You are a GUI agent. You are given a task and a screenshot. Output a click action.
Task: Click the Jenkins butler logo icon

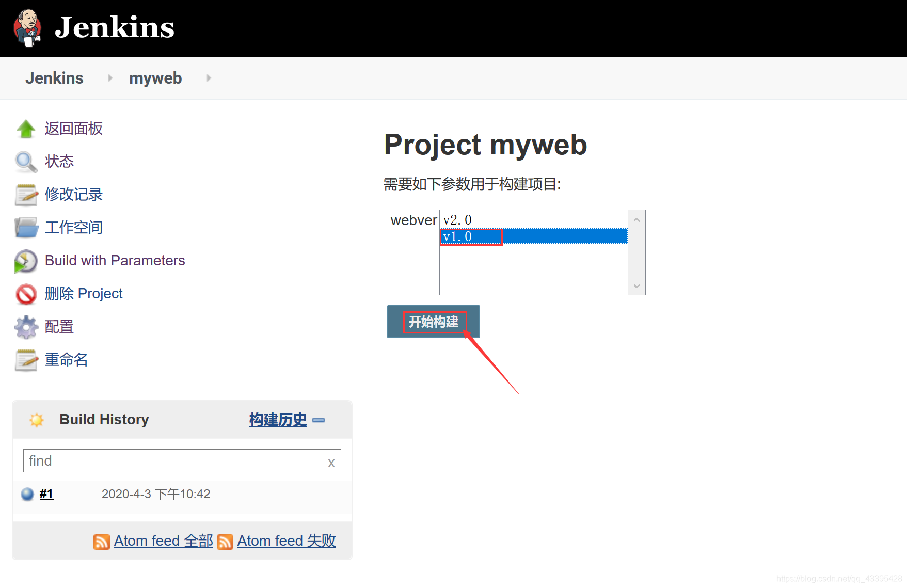pos(27,28)
